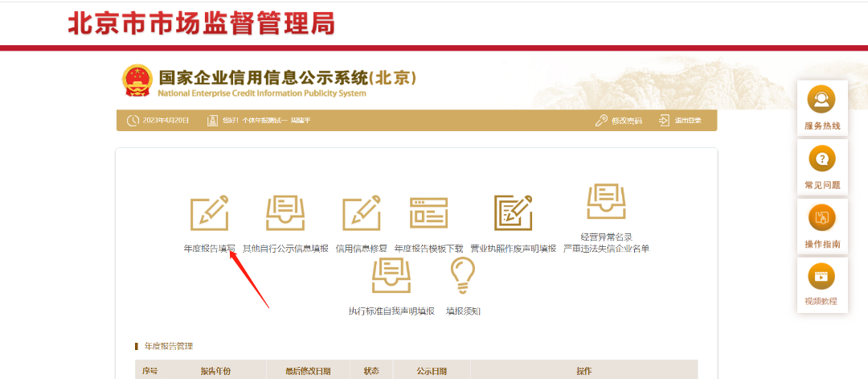
Task: Click the 操作指南 guide icon
Action: (x=821, y=218)
